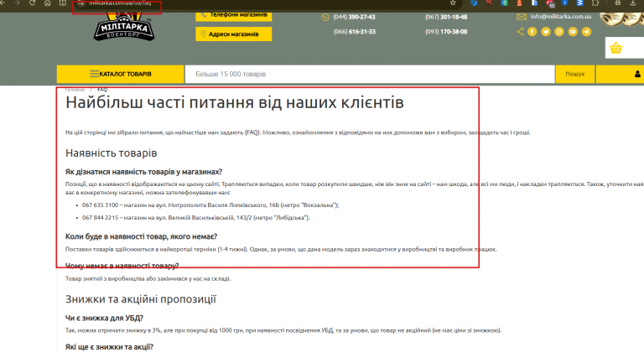Image resolution: width=644 pixels, height=352 pixels.
Task: Click heading 'Найбільш часті питання від наших клієнтів'
Action: click(235, 102)
